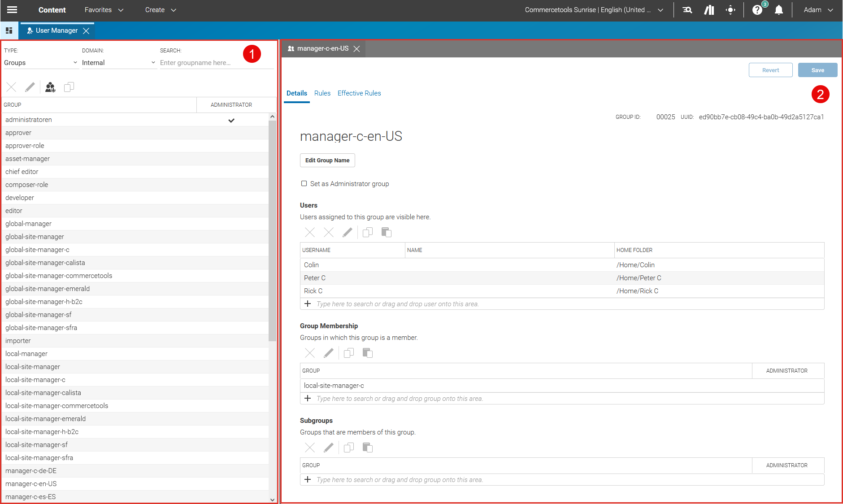Click the duplicate icon above the group list
This screenshot has height=504, width=843.
(69, 87)
